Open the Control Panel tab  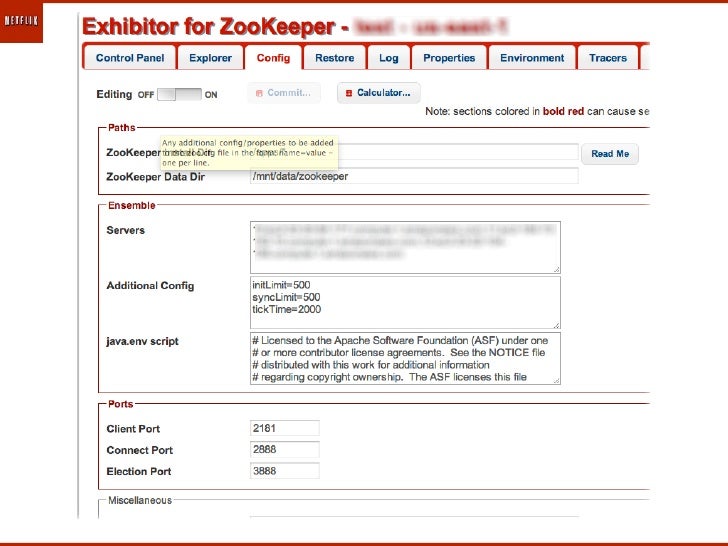click(130, 58)
